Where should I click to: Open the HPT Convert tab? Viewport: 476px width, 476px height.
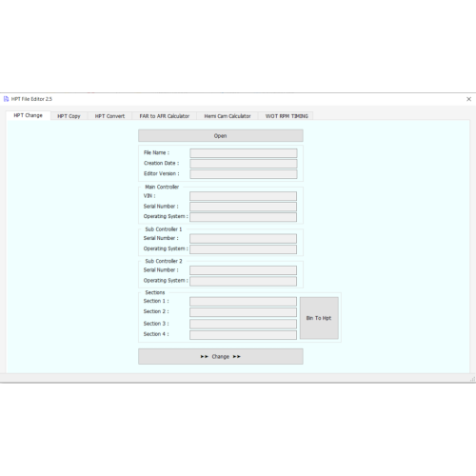(109, 116)
